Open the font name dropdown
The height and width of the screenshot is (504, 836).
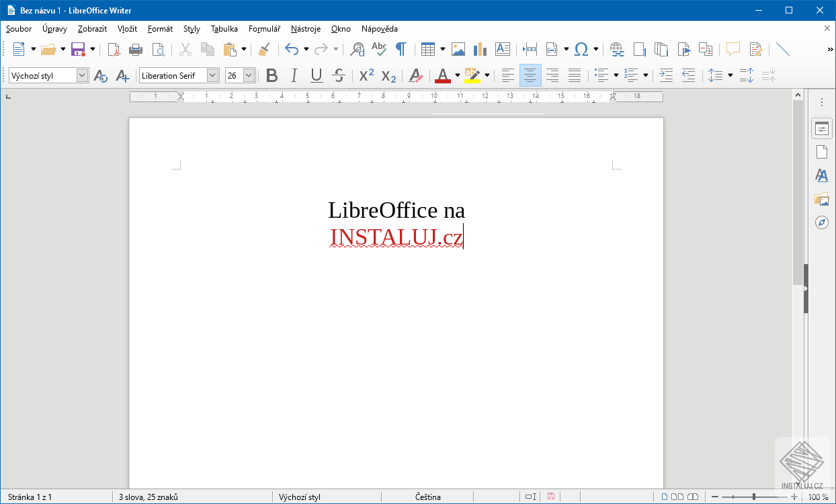tap(212, 75)
